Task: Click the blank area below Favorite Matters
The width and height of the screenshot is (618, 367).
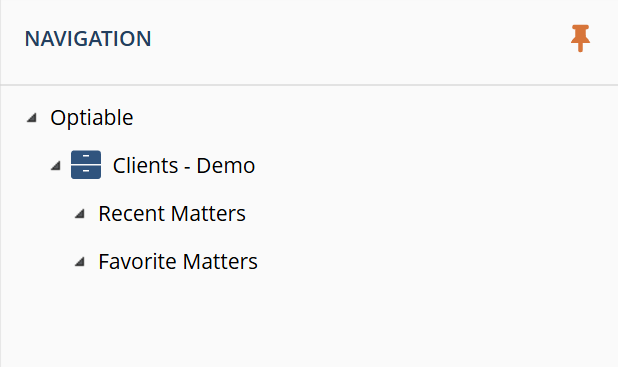Action: point(309,321)
